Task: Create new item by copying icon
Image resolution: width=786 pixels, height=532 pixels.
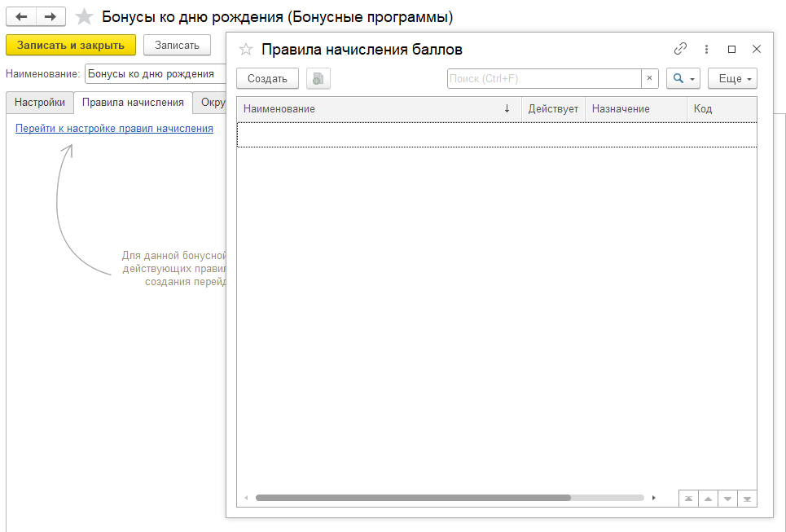Action: [318, 79]
